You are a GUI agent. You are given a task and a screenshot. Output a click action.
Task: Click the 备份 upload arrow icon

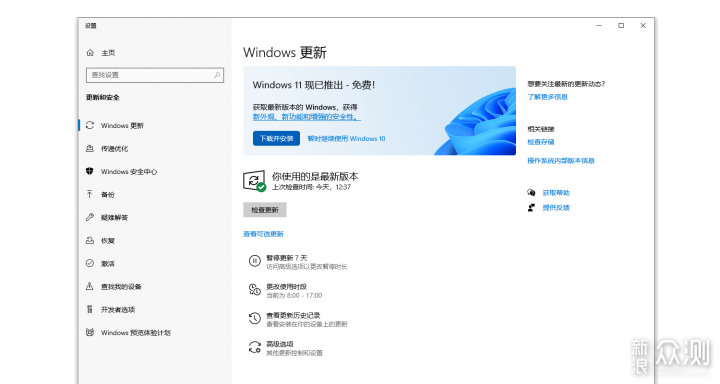(90, 194)
